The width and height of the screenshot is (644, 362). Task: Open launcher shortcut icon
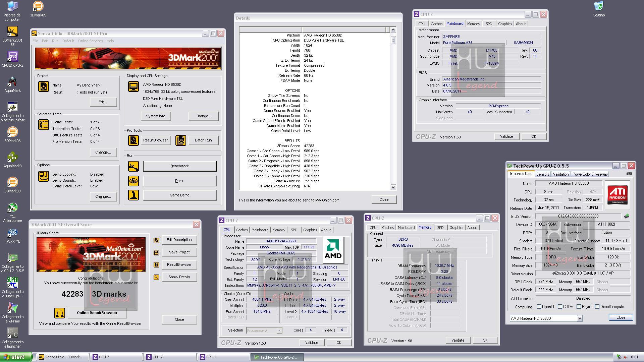point(12,338)
